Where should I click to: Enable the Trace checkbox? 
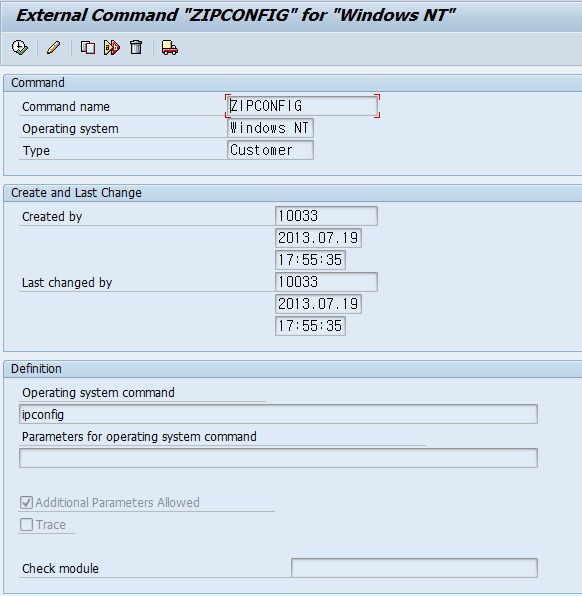27,525
